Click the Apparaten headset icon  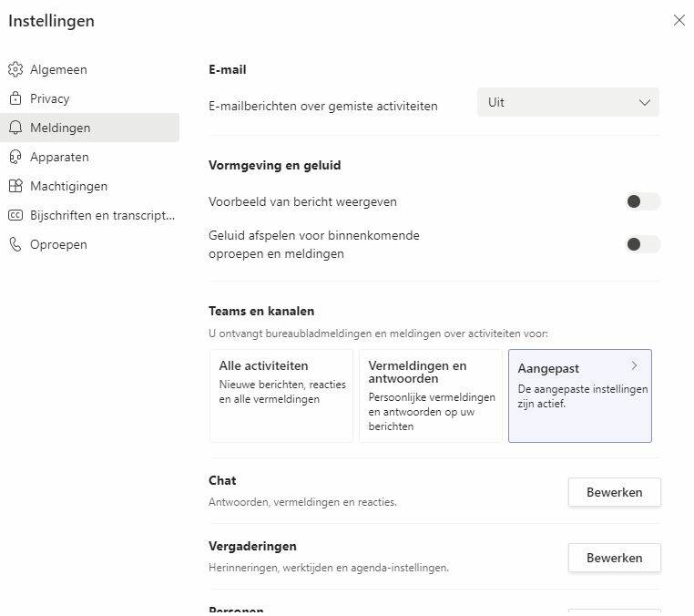pyautogui.click(x=15, y=157)
